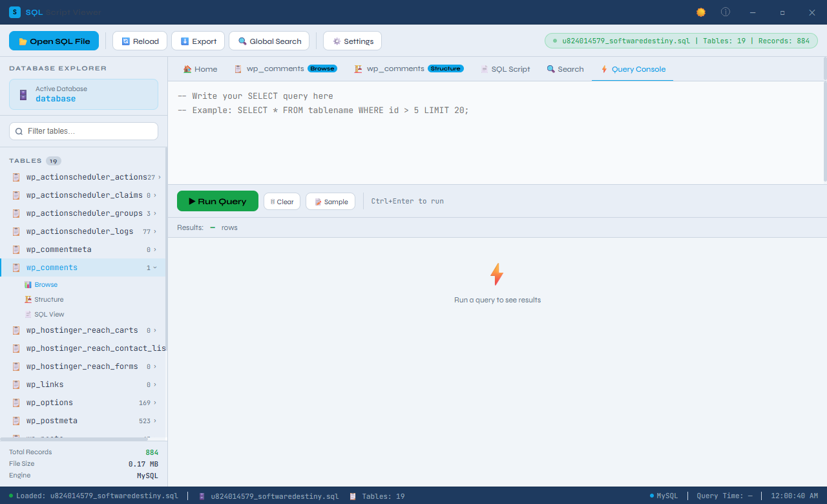Image resolution: width=827 pixels, height=504 pixels.
Task: Insert a Sample query
Action: click(x=330, y=202)
